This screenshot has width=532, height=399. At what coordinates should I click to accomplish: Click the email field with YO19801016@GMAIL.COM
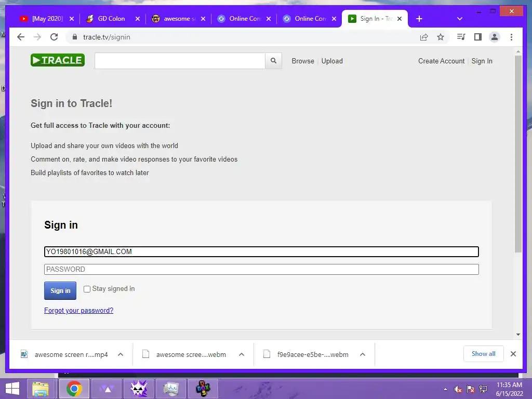tap(261, 252)
